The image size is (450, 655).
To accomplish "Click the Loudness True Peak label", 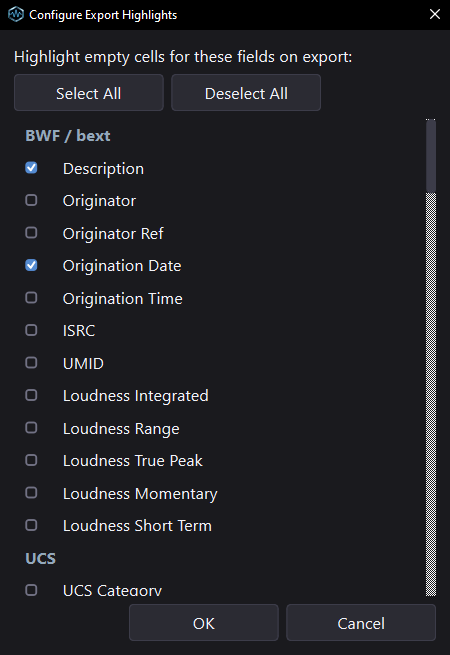I will click(x=132, y=461).
